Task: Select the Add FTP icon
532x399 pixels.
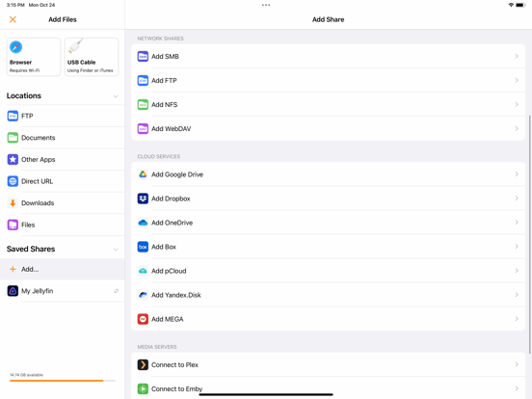Action: click(143, 80)
